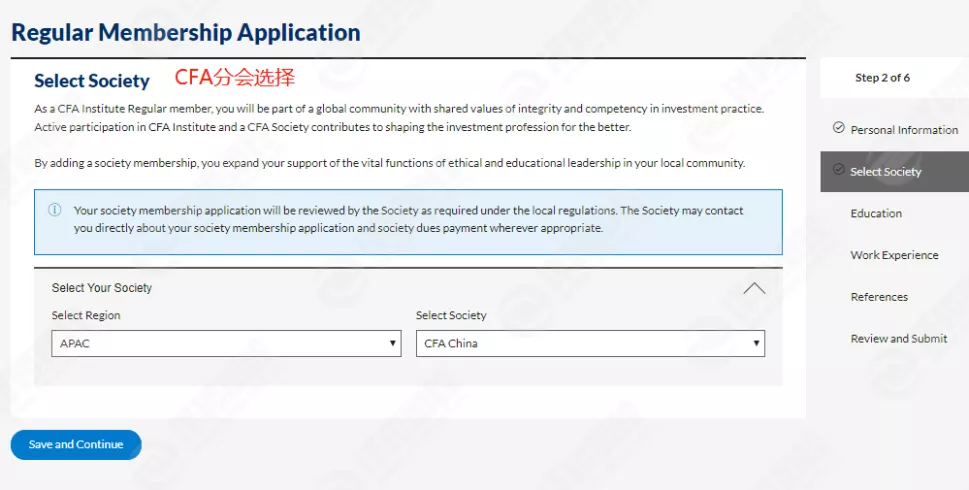The width and height of the screenshot is (969, 490).
Task: Select the highlighted Select Society sidebar step
Action: [x=885, y=172]
